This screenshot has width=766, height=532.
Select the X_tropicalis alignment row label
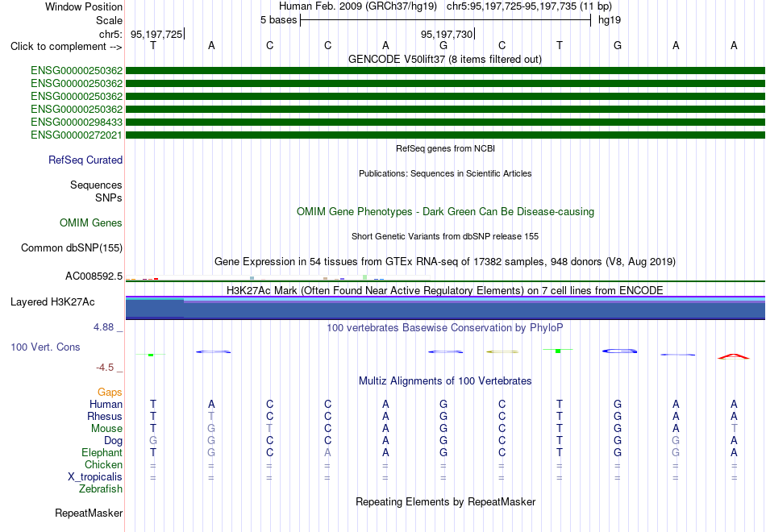95,477
